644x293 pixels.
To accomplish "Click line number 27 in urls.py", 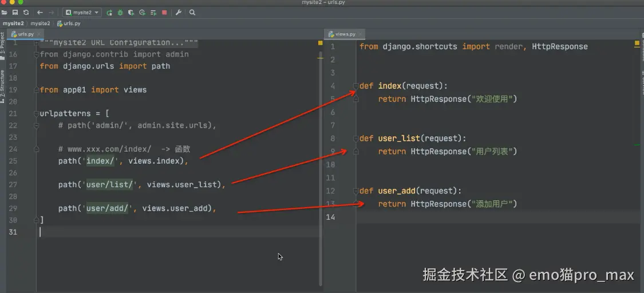I will pos(13,184).
